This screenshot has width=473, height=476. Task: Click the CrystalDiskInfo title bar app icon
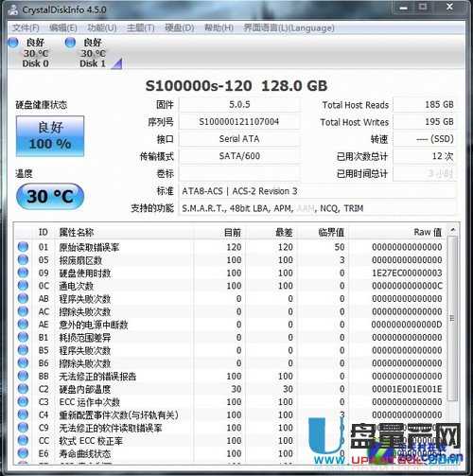click(x=13, y=9)
